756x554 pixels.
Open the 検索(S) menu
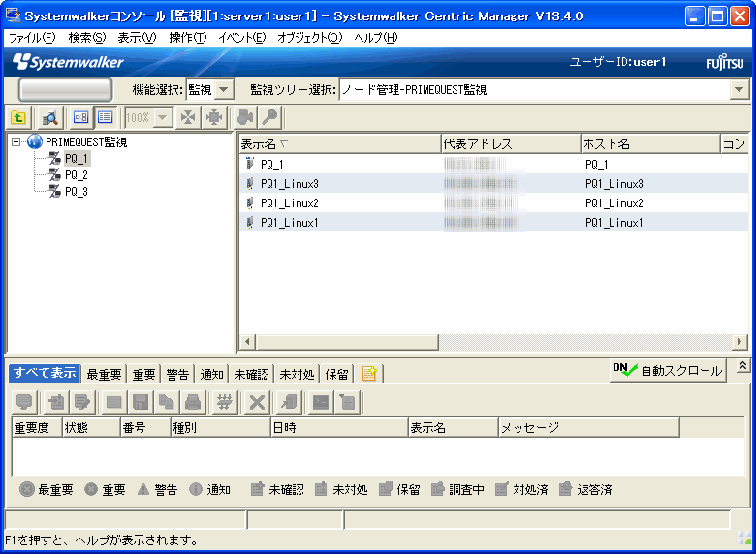(x=87, y=38)
